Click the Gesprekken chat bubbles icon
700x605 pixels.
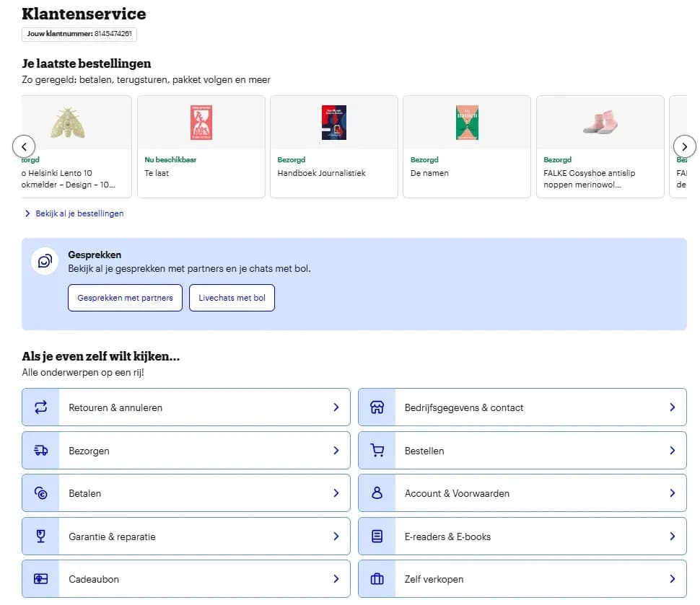45,261
